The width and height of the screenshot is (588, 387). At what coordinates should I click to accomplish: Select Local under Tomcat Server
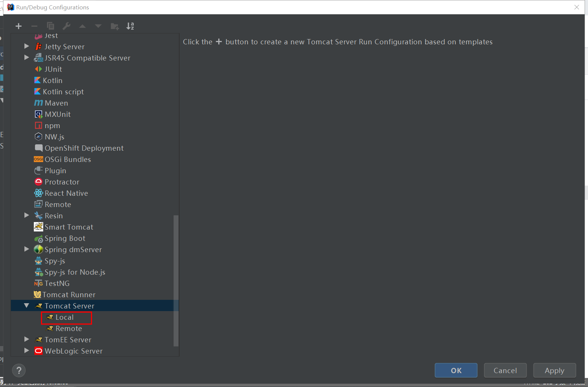(65, 317)
